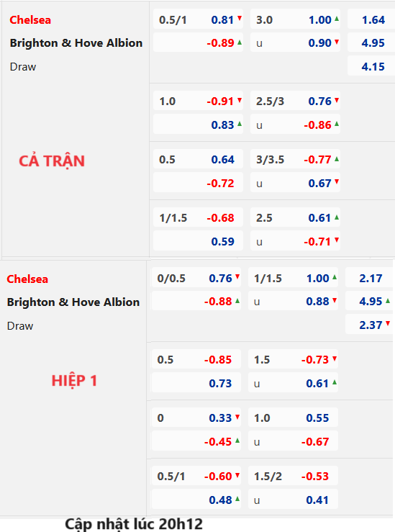Click first-half win odds 2.17
Viewport: 395px width, 532px height.
371,279
